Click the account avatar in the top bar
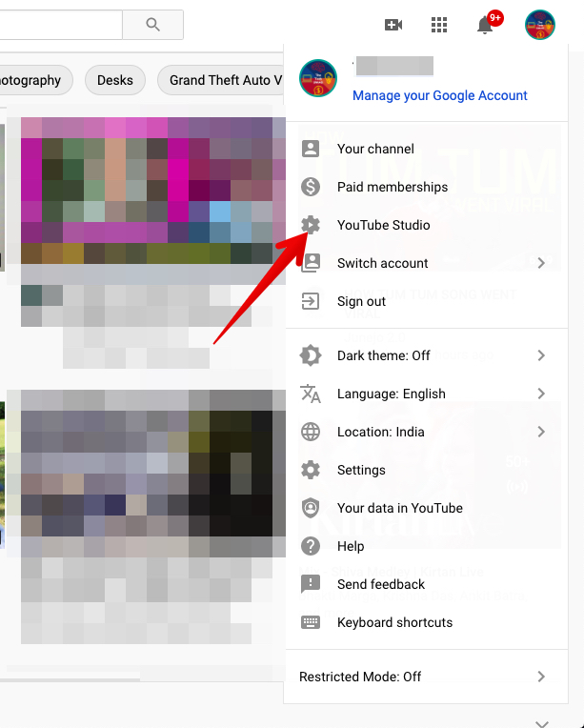584x728 pixels. (539, 25)
